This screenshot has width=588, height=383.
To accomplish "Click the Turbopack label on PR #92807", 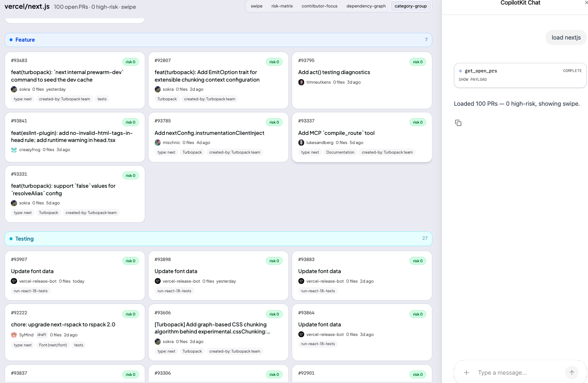I will 167,99.
